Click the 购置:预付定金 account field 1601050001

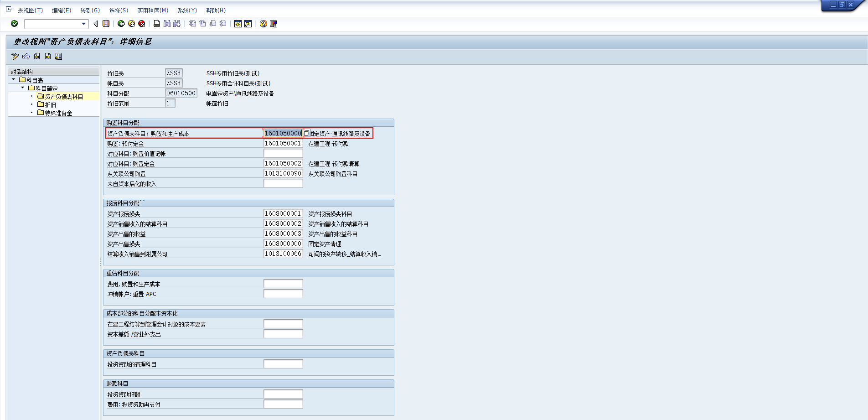pyautogui.click(x=283, y=143)
